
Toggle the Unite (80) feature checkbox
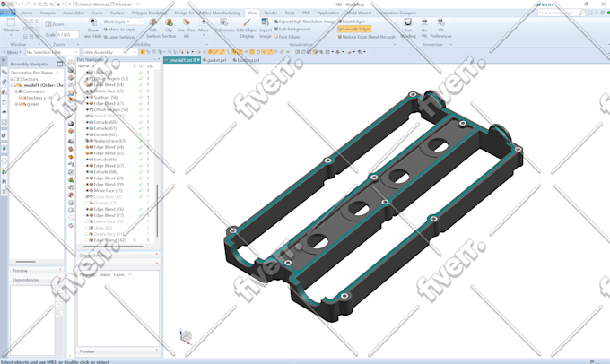point(88,228)
